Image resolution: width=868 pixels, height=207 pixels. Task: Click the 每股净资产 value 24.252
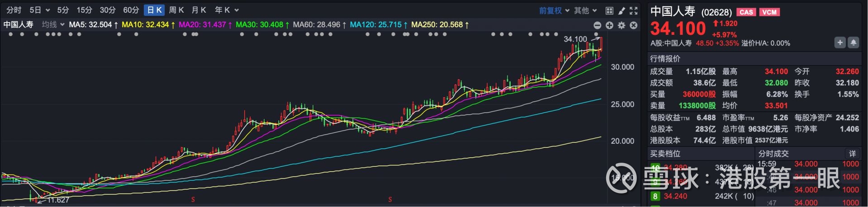click(847, 118)
